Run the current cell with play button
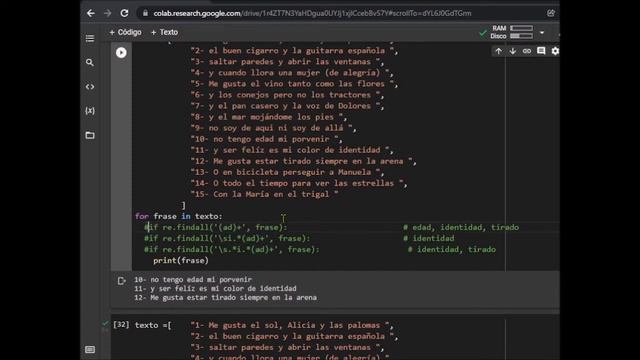 121,53
